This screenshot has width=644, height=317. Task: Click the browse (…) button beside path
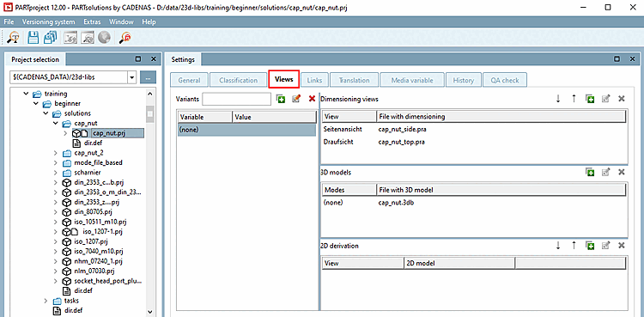148,76
